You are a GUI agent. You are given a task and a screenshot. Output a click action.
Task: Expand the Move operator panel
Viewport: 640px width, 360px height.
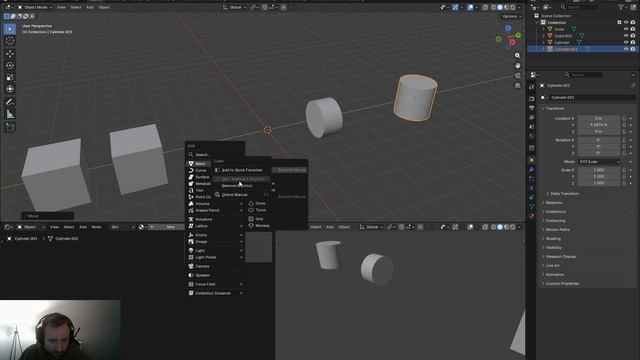(x=47, y=216)
